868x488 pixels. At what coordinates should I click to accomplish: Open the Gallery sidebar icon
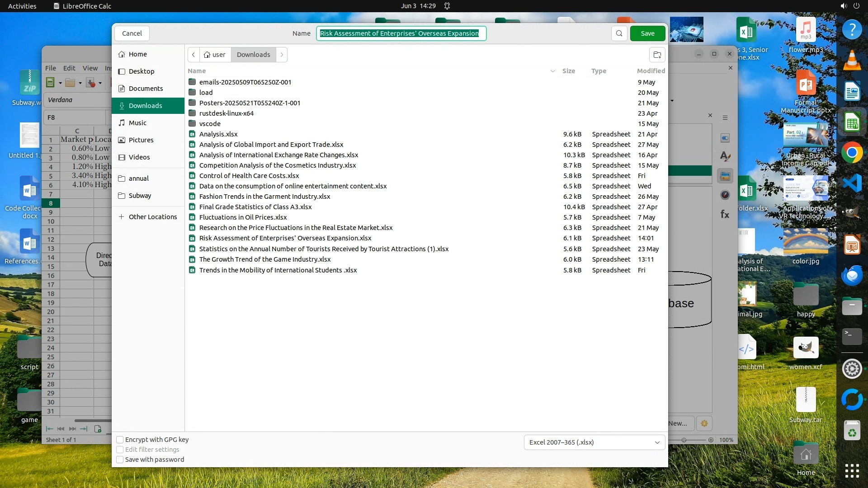tap(725, 176)
